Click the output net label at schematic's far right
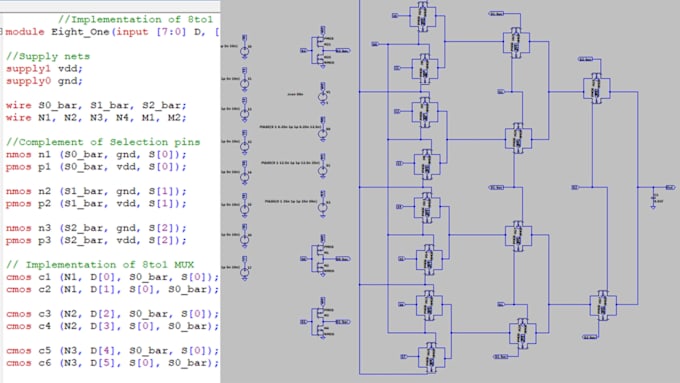The image size is (680, 383). click(x=670, y=187)
